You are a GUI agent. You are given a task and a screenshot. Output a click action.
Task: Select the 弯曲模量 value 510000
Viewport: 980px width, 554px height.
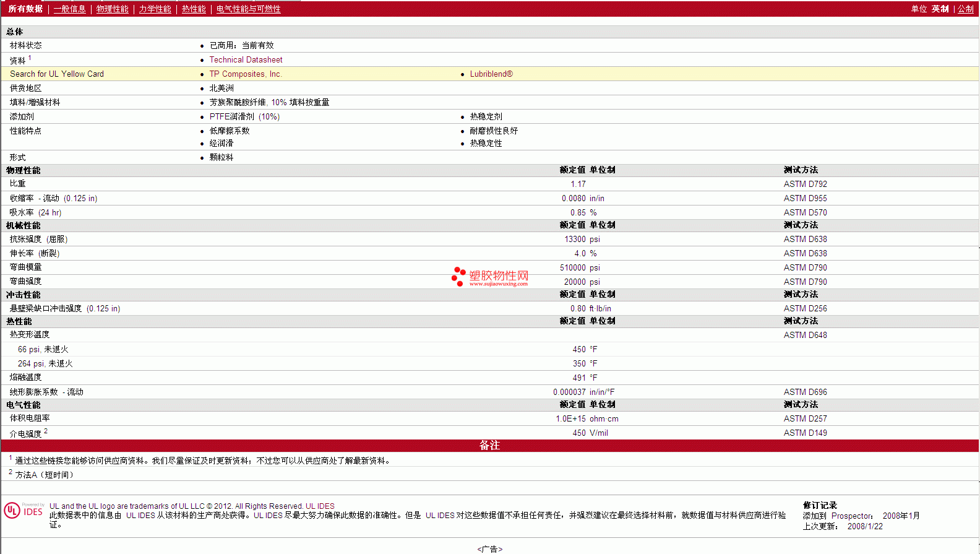pos(573,268)
